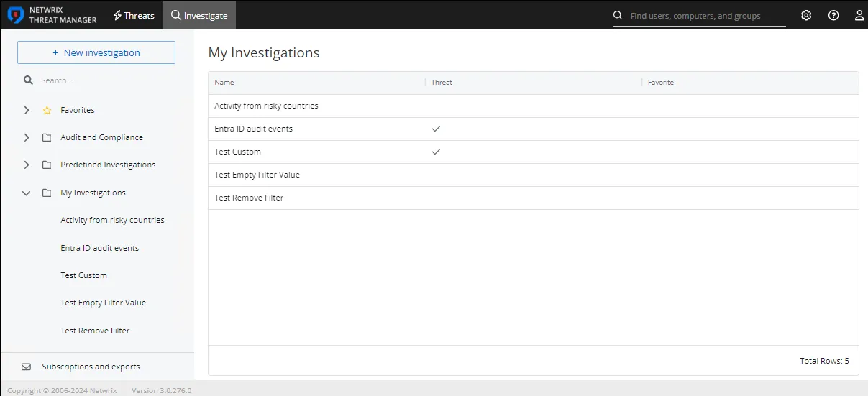Open table row Entra ID audit events
Image resolution: width=868 pixels, height=396 pixels.
(x=533, y=129)
